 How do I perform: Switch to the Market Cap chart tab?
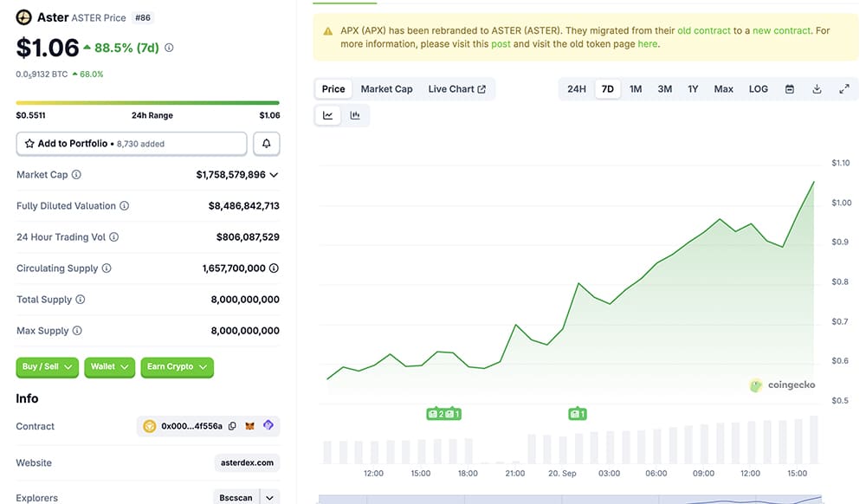click(386, 88)
